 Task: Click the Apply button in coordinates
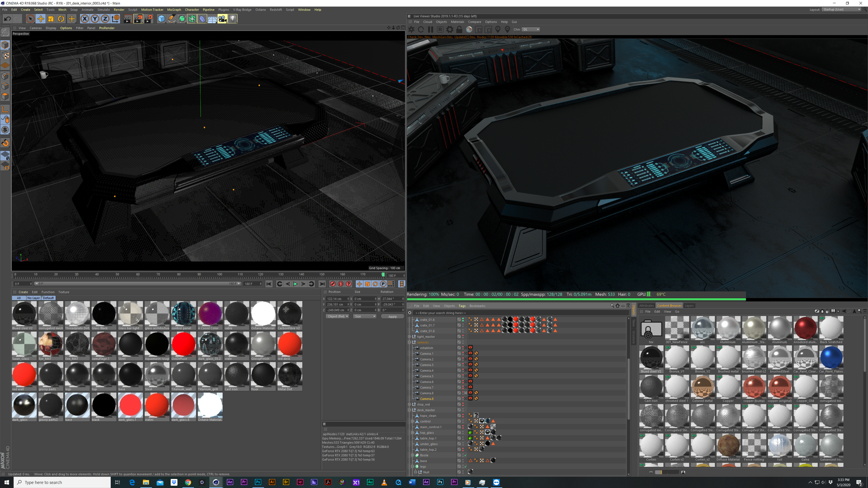pyautogui.click(x=392, y=317)
